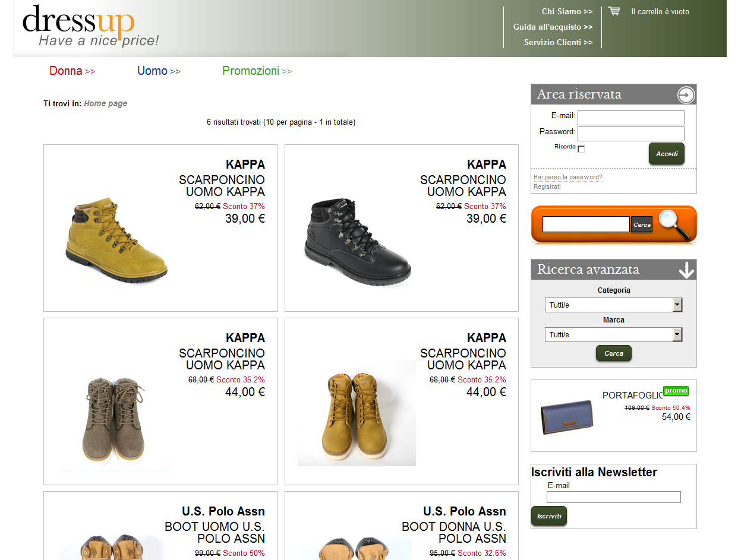Click the Accedi login button
The image size is (738, 560).
pos(666,154)
